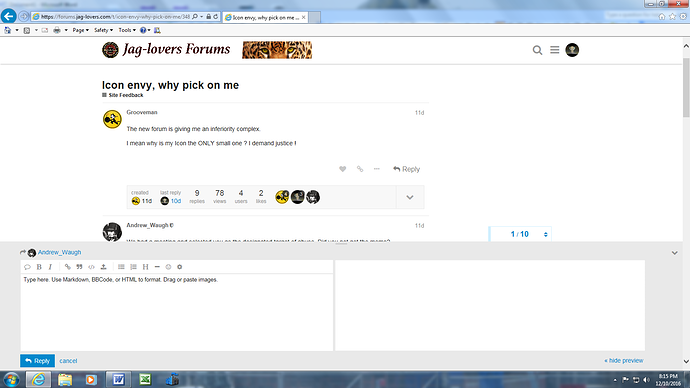Click the 1/10 topic progress indicator

pos(520,234)
